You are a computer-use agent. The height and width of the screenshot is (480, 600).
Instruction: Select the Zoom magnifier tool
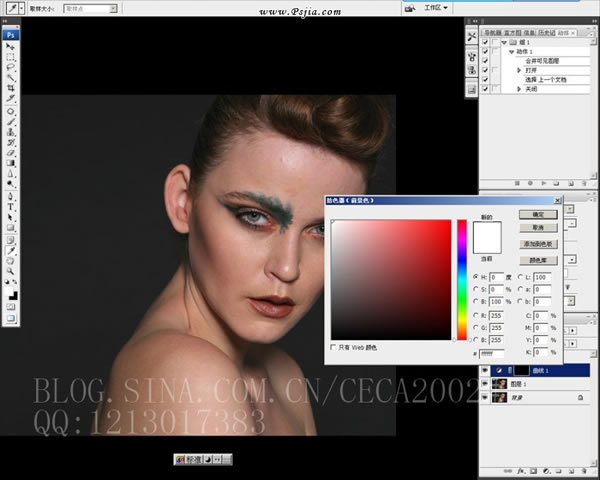pyautogui.click(x=11, y=270)
